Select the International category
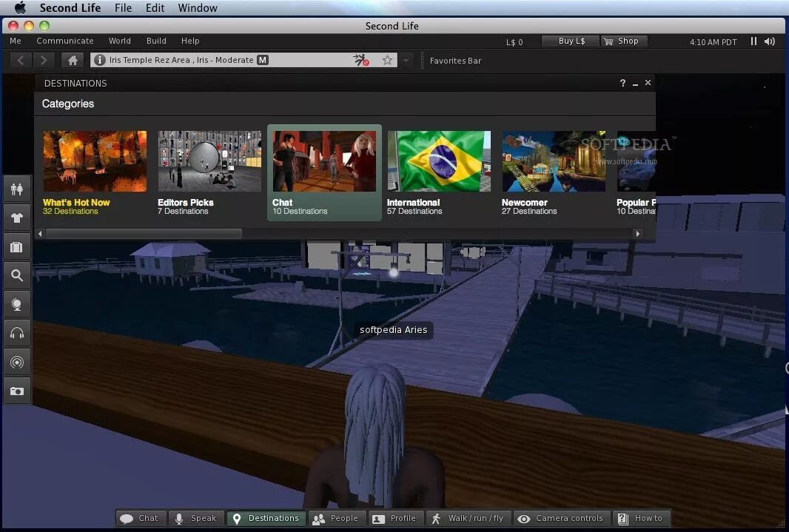The image size is (789, 532). pos(440,173)
